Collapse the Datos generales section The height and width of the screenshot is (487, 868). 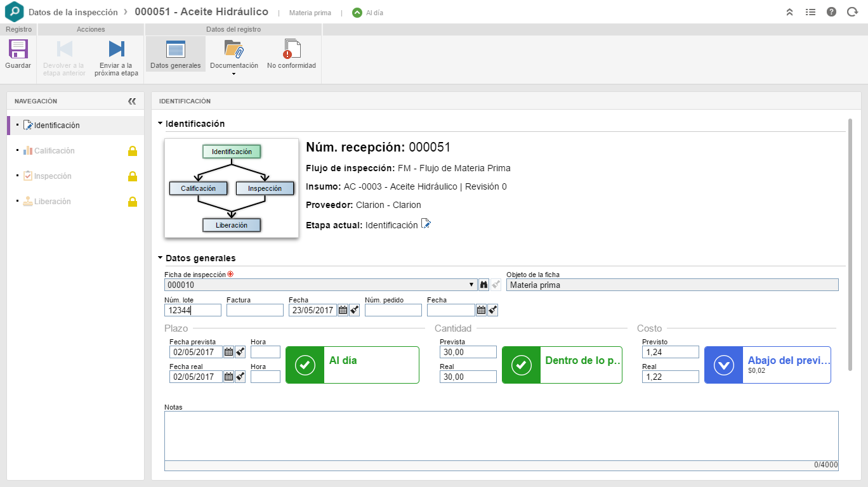(x=161, y=258)
